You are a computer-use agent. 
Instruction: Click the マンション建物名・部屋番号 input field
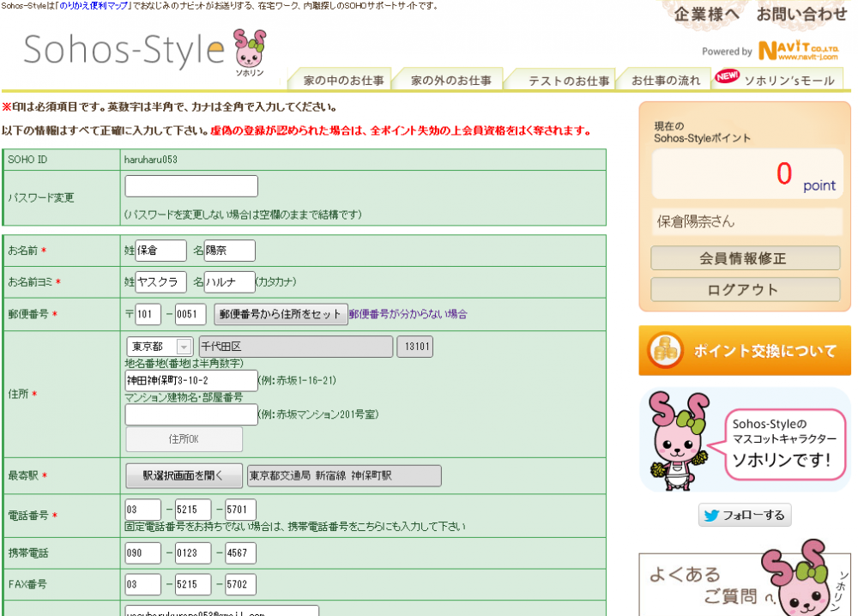[191, 414]
